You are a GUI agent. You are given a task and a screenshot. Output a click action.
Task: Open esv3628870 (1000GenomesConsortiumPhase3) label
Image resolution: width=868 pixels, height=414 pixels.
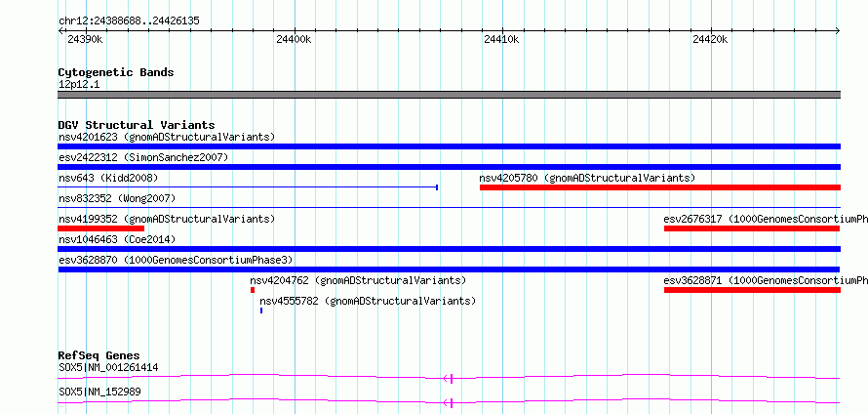click(176, 260)
